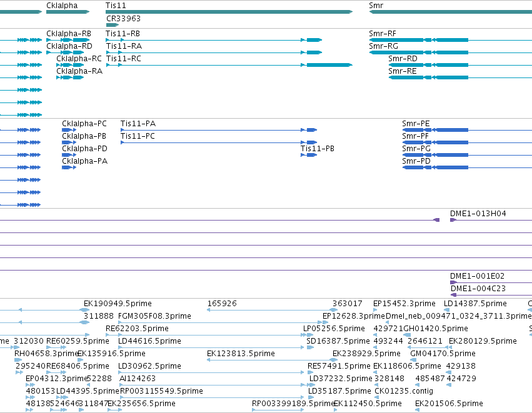Select transcript Smr-RE
532x413 pixels.
click(460, 77)
